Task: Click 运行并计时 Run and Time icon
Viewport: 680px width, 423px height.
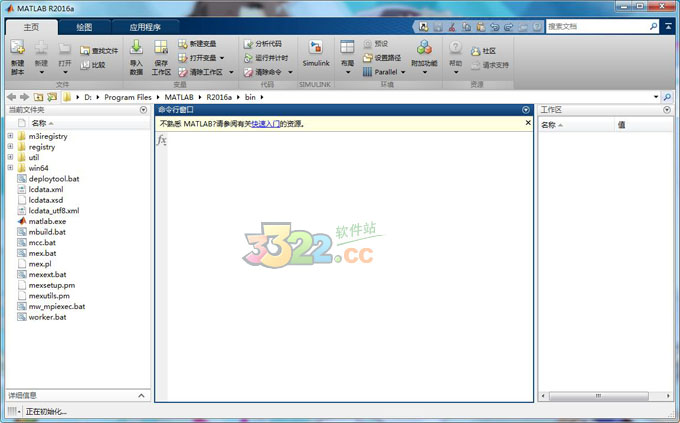Action: point(248,58)
